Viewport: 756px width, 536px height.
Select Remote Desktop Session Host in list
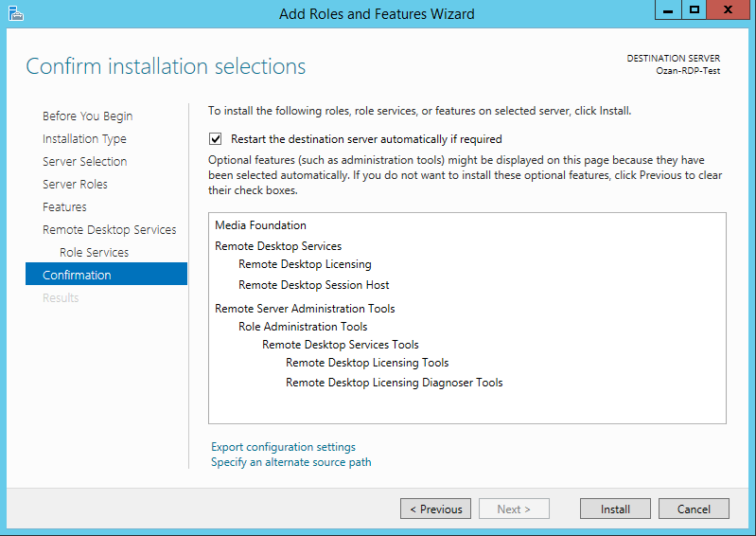click(313, 285)
